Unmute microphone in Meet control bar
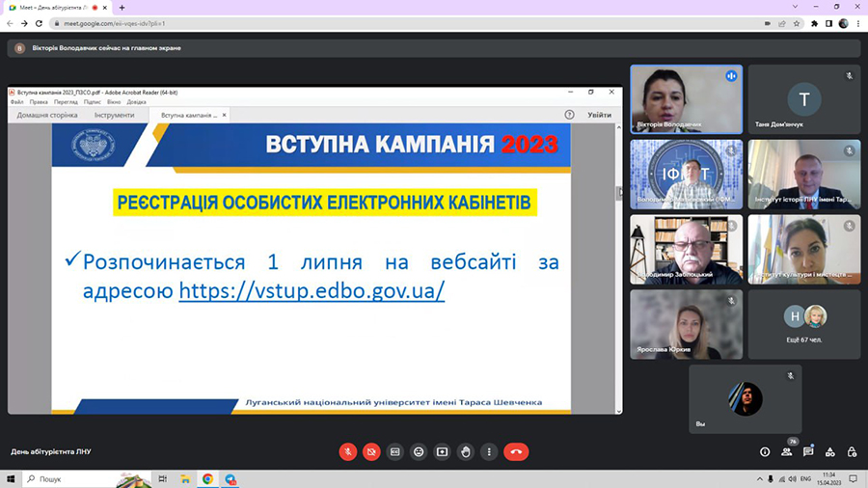 pyautogui.click(x=347, y=452)
